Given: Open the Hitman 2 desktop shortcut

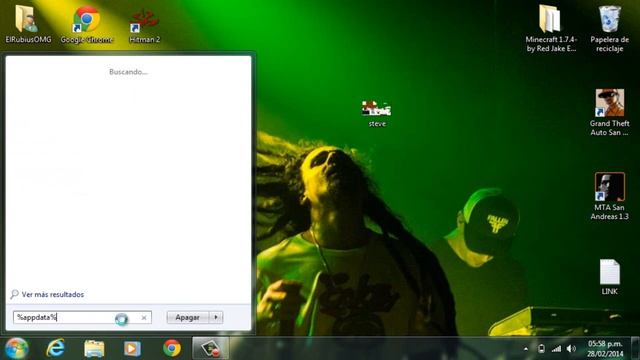Looking at the screenshot, I should pos(144,24).
